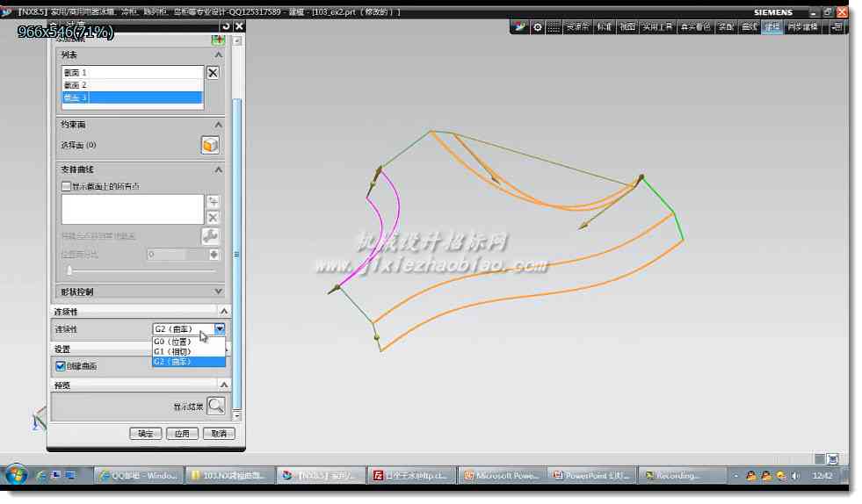Click the fullscreen icon at the viewport bottom right
The image size is (862, 504).
(x=832, y=459)
